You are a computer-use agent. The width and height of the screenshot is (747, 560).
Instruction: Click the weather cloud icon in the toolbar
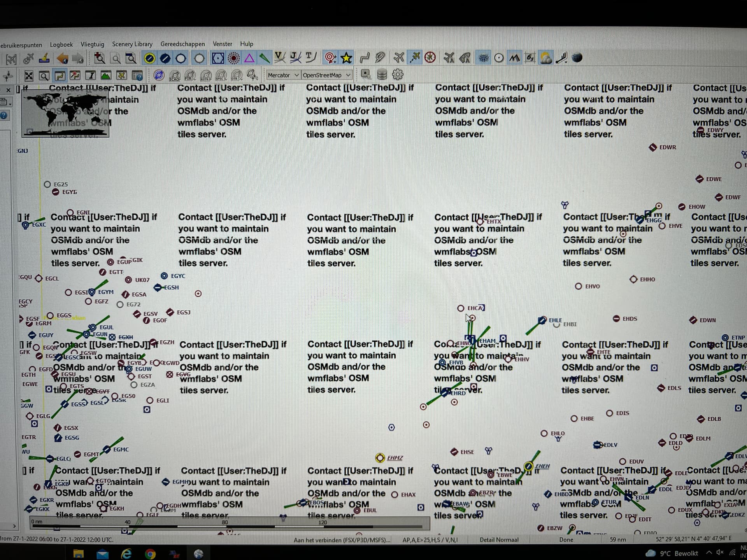545,58
